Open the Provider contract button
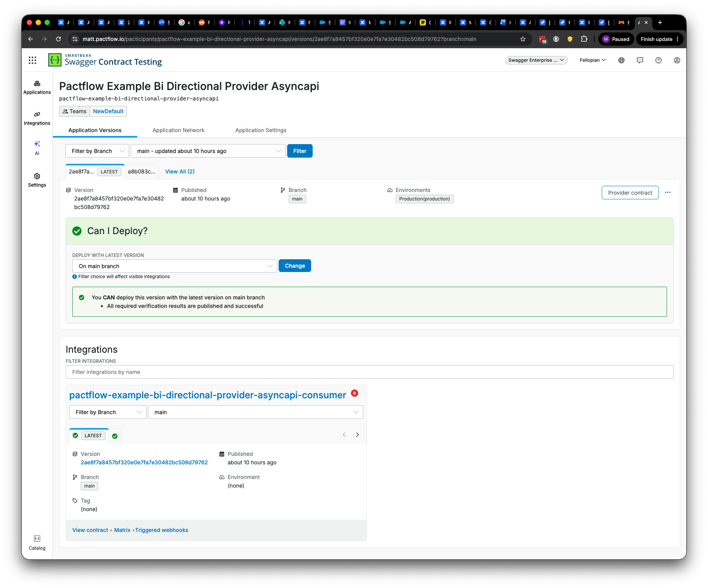The image size is (708, 588). click(630, 193)
